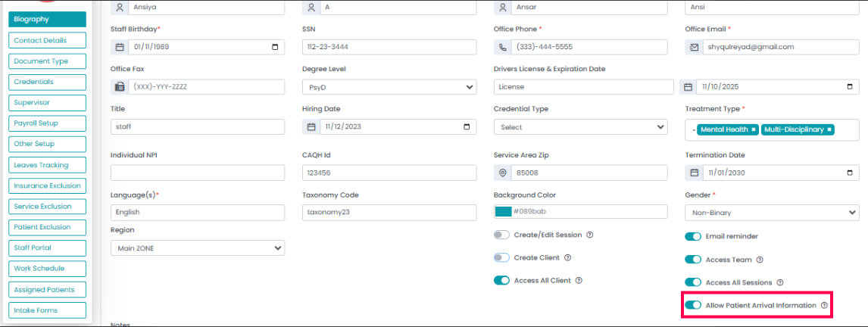868x327 pixels.
Task: Click the help icon next to Create Client
Action: tap(567, 258)
